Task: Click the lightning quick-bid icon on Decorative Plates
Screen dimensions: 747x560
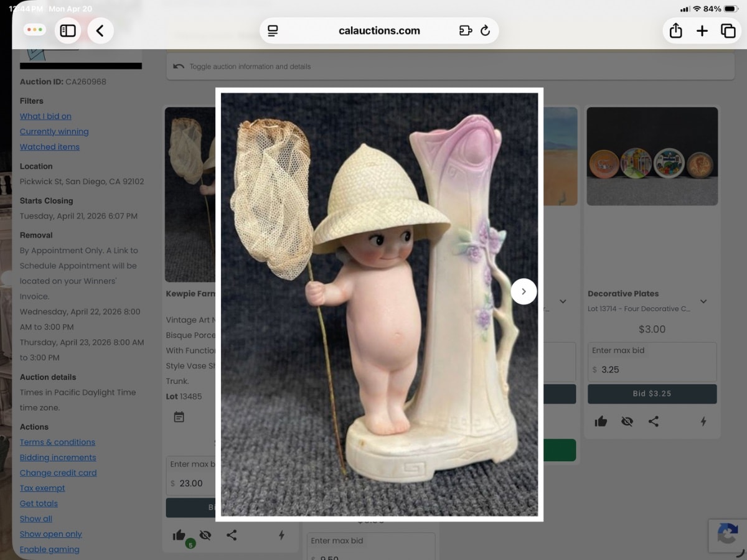Action: [x=703, y=421]
